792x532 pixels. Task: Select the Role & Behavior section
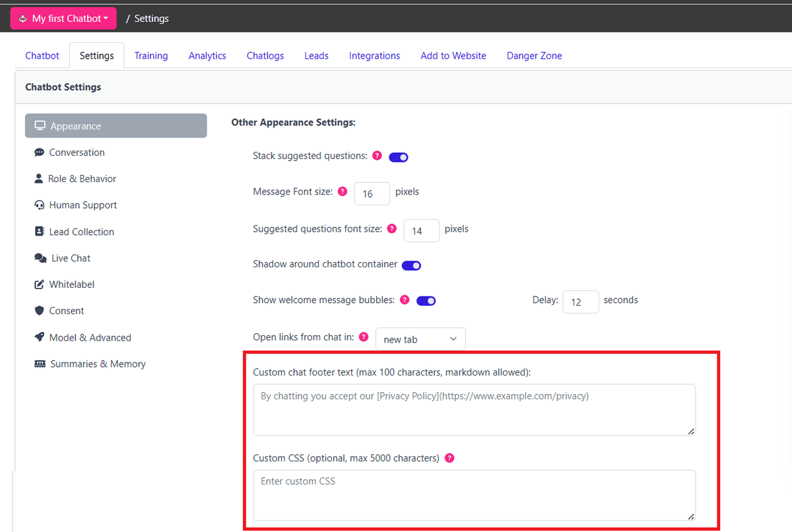point(82,178)
